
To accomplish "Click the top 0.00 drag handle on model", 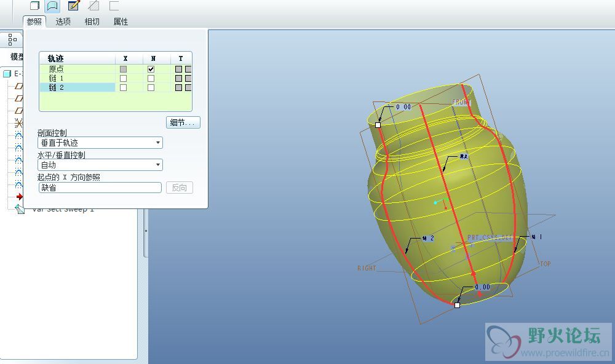I will pos(378,125).
